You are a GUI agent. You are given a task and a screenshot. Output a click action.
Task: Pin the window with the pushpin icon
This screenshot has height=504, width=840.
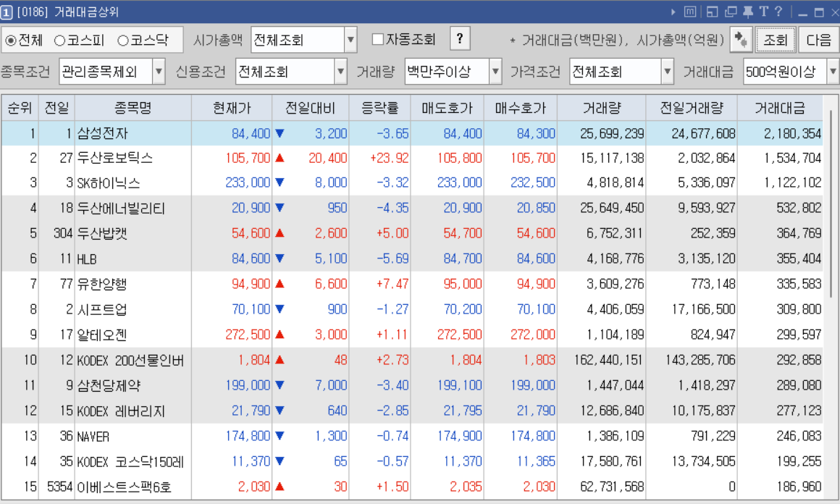pyautogui.click(x=748, y=12)
